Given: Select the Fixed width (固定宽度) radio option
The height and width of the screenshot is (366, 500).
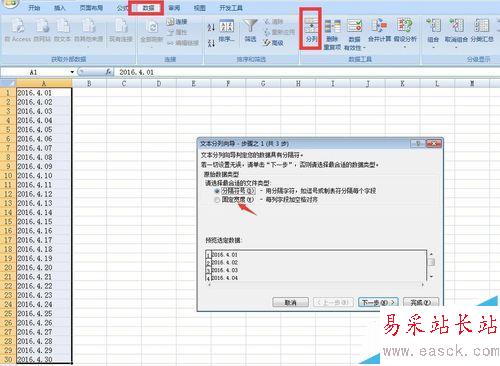Looking at the screenshot, I should 217,200.
